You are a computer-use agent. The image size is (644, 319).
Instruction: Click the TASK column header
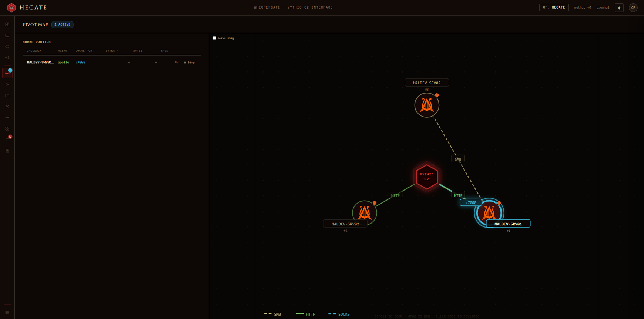[164, 51]
